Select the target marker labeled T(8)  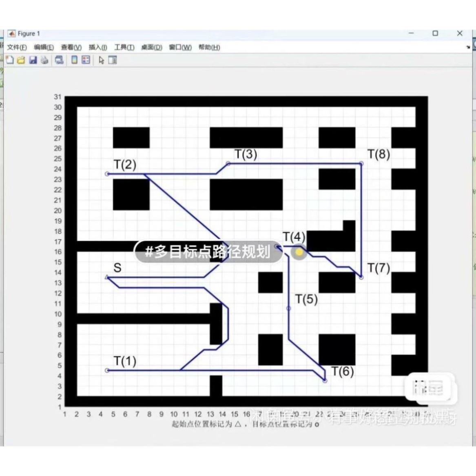tap(361, 164)
